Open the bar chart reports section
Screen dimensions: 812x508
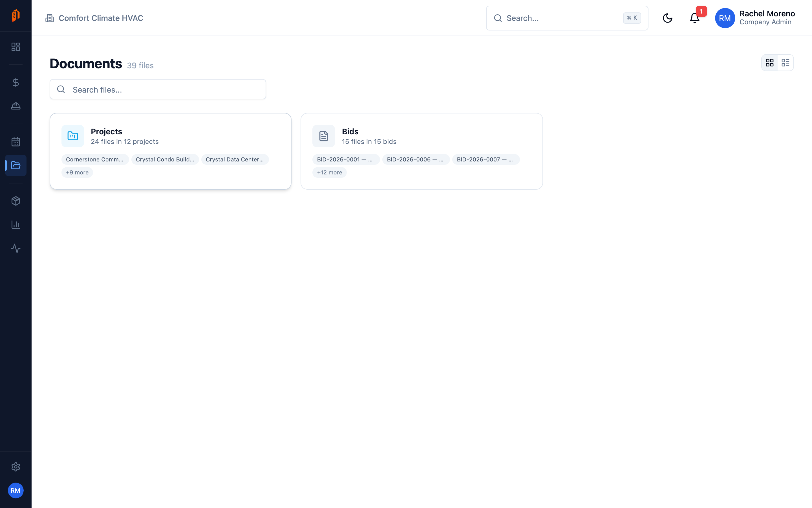click(16, 225)
